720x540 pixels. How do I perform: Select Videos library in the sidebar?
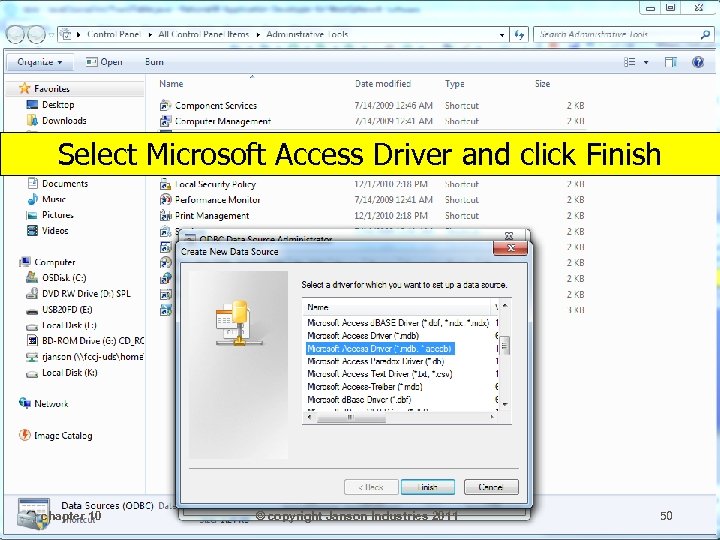pyautogui.click(x=48, y=231)
